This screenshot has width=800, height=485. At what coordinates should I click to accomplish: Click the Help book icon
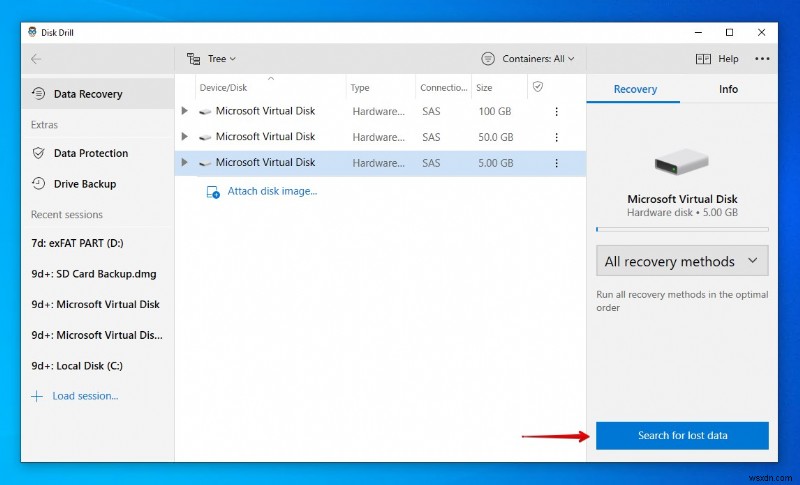703,59
